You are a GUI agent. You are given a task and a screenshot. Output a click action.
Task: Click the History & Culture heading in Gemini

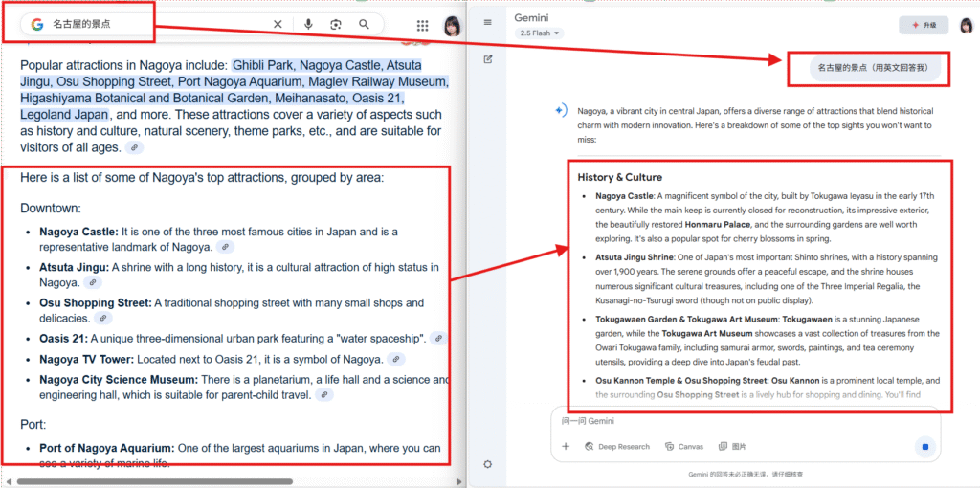tap(620, 177)
